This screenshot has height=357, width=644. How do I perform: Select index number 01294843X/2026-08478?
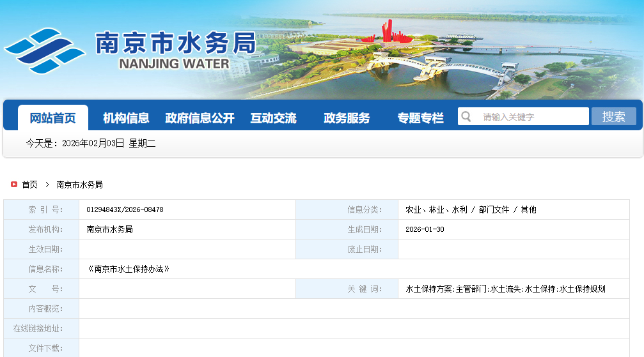[x=125, y=209]
